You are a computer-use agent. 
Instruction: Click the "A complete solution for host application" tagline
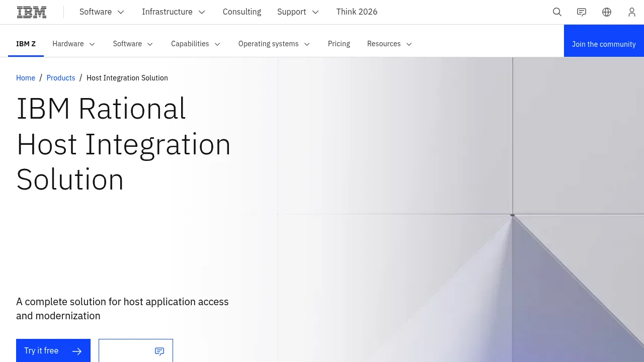coord(122,309)
